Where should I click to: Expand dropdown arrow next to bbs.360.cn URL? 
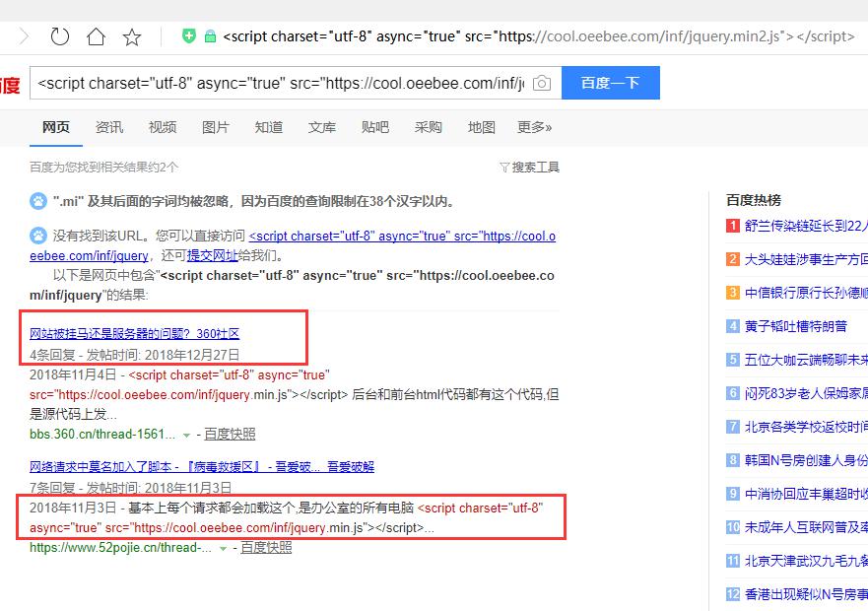pyautogui.click(x=186, y=435)
